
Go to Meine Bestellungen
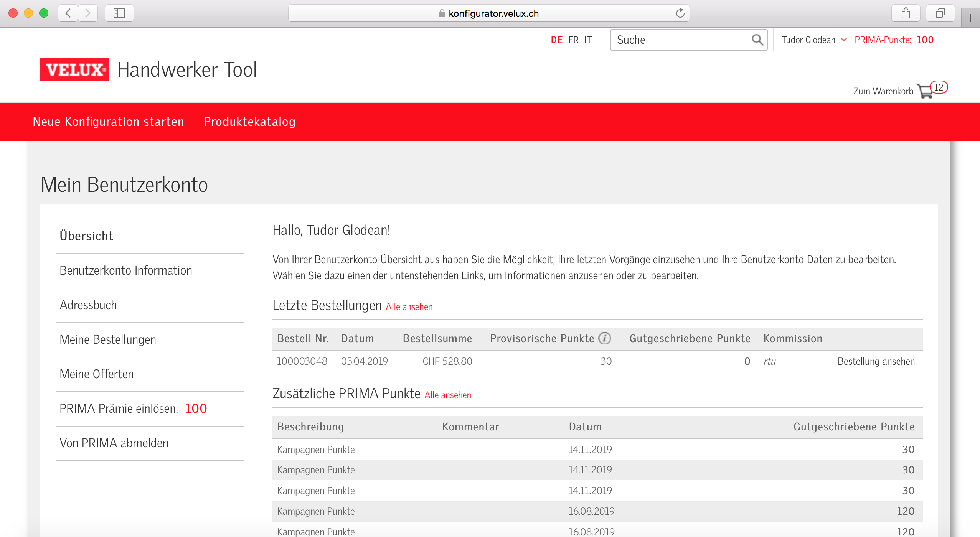click(108, 339)
